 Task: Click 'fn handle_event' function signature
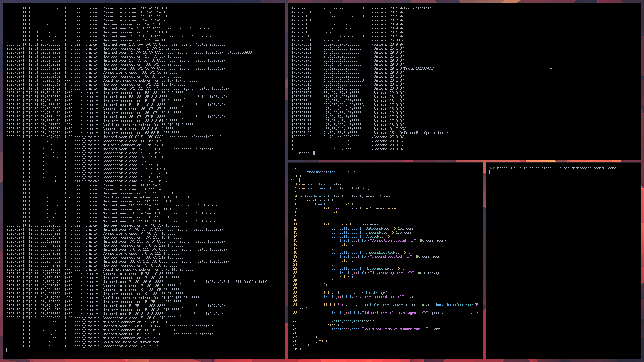(348, 196)
